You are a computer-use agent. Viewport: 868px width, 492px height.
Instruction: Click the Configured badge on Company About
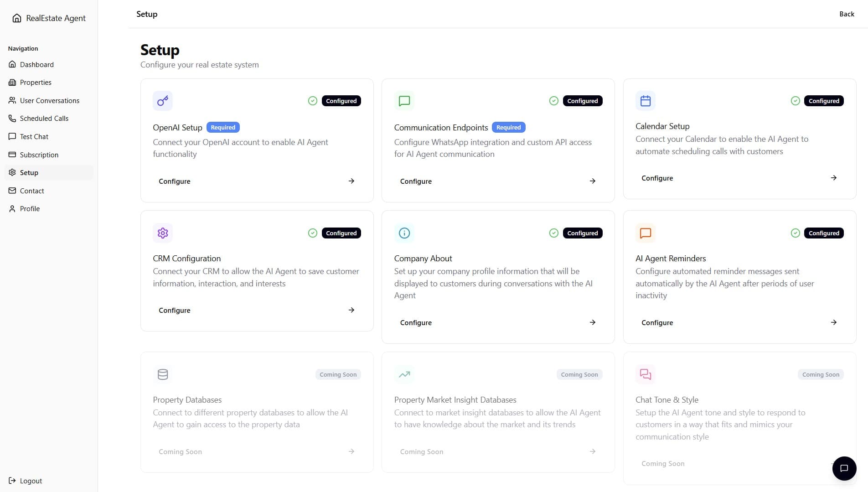pyautogui.click(x=583, y=233)
